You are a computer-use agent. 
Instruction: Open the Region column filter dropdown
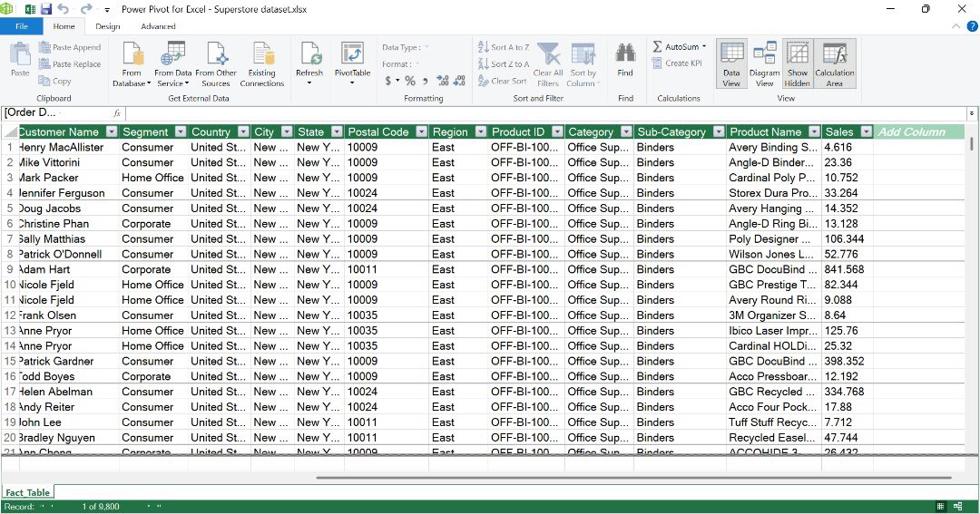coord(481,131)
